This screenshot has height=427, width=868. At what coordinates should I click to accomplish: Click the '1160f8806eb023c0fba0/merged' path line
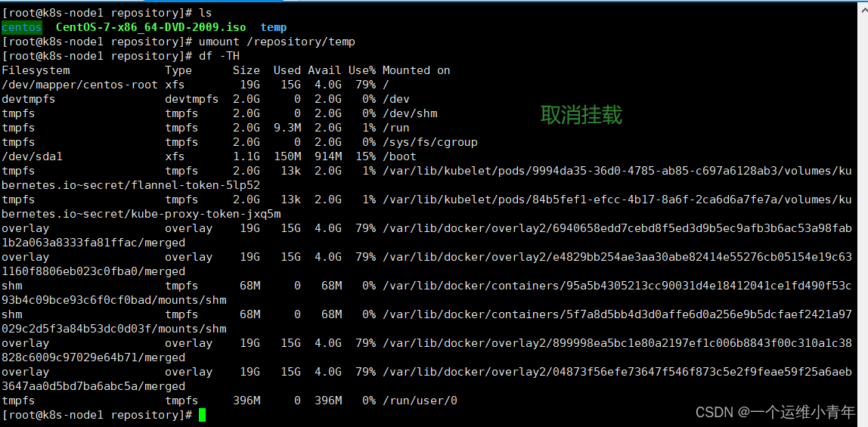(x=94, y=271)
